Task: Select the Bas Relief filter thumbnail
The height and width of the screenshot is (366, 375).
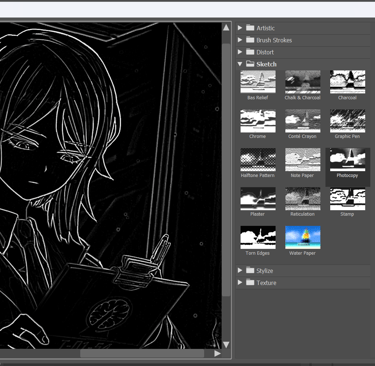Action: pyautogui.click(x=258, y=82)
